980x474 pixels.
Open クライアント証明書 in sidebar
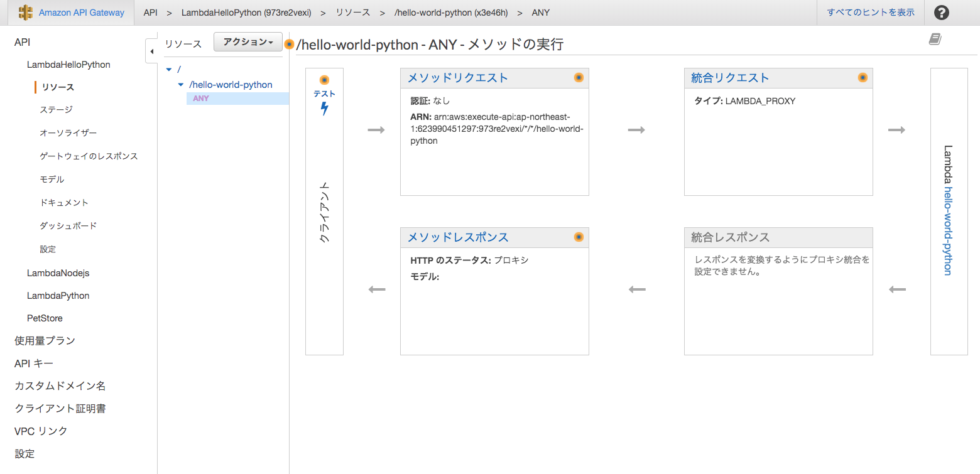(60, 409)
